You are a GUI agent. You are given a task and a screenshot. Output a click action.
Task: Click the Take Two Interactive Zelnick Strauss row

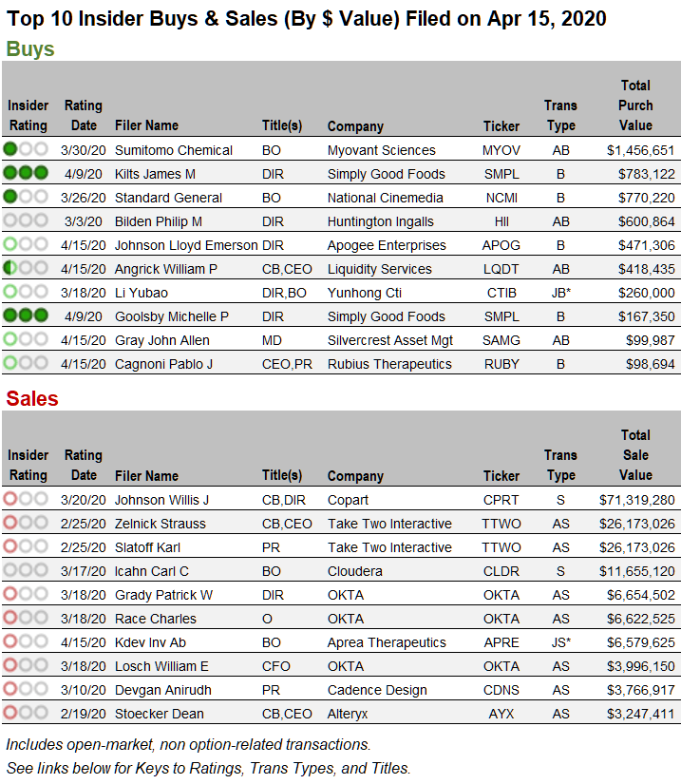tap(389, 524)
